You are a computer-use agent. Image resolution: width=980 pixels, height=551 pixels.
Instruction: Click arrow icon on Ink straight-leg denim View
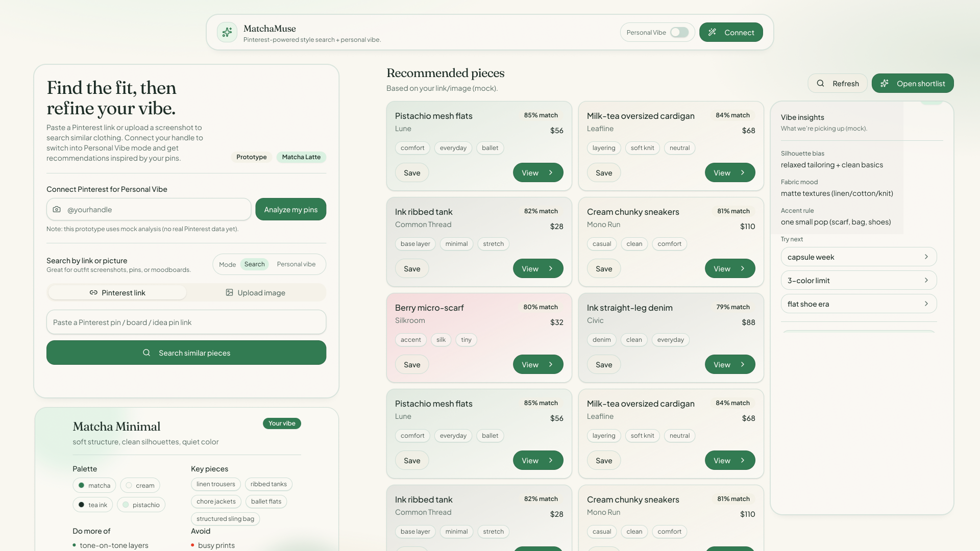pyautogui.click(x=743, y=365)
